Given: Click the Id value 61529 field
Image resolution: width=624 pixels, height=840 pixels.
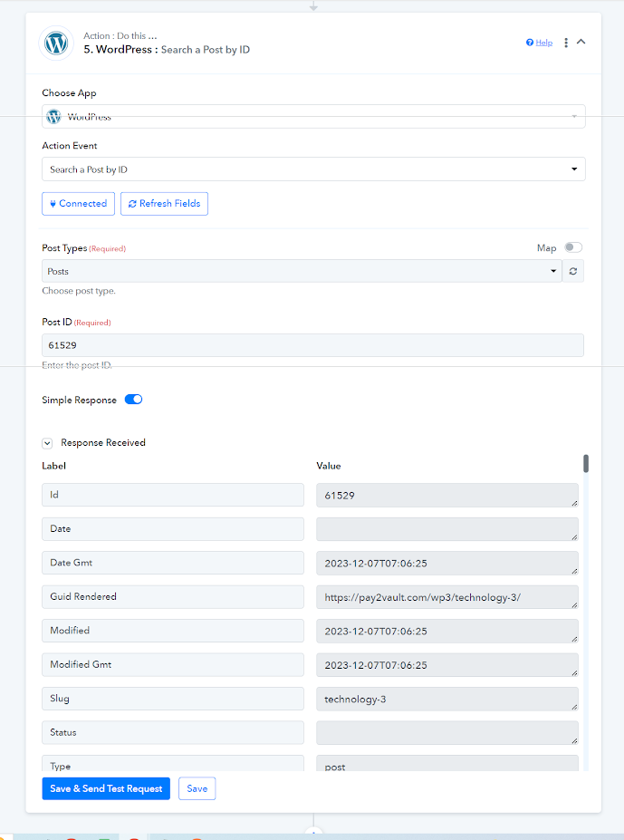Looking at the screenshot, I should (447, 495).
